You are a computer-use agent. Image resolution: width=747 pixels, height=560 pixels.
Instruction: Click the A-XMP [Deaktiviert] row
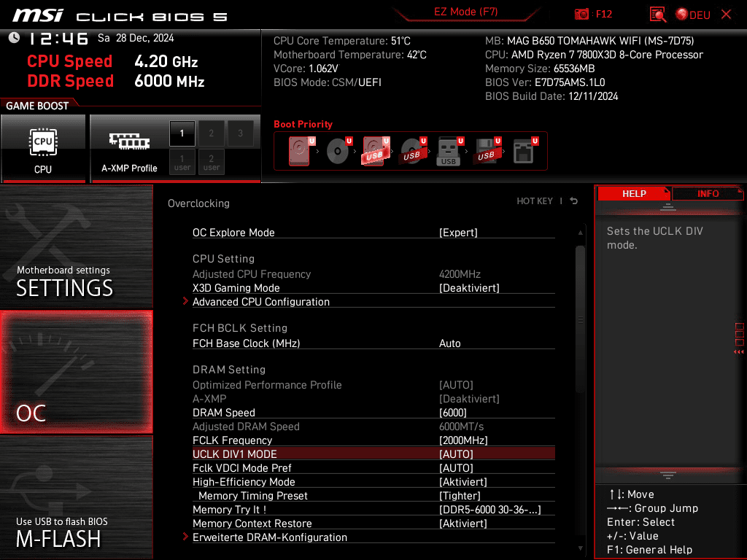373,399
